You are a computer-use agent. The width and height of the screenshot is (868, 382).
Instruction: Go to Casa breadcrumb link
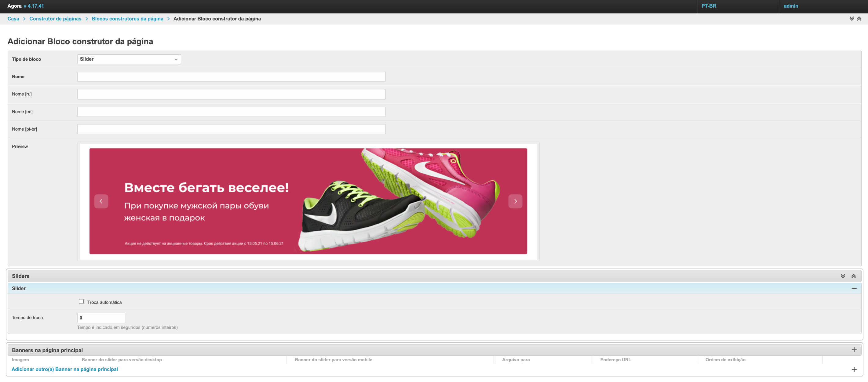(x=13, y=19)
